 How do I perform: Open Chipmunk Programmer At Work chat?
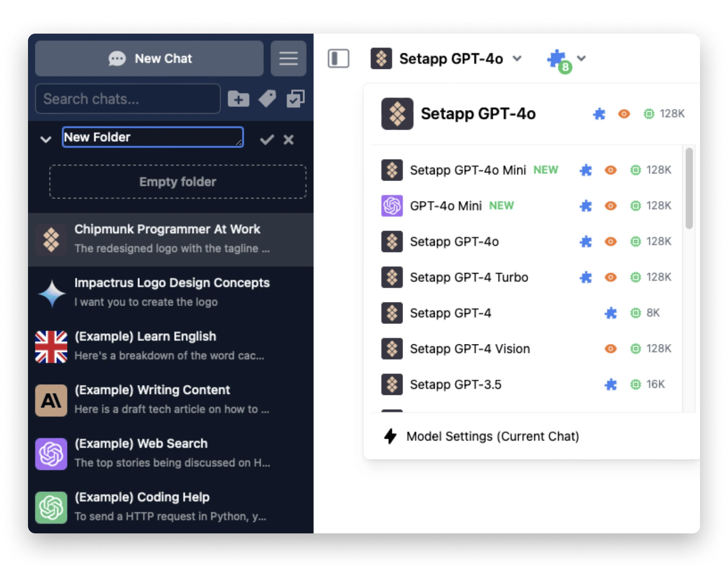point(171,240)
